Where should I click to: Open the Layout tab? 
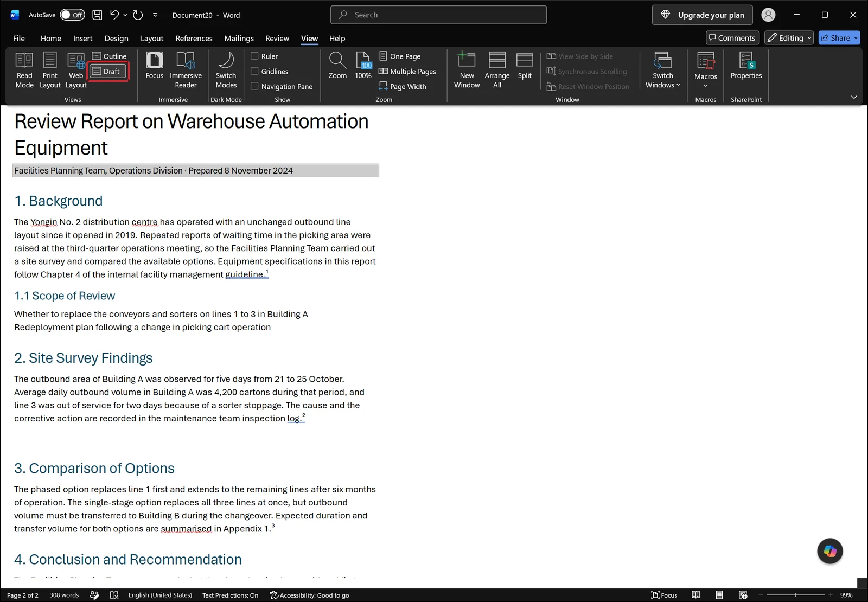pyautogui.click(x=152, y=38)
